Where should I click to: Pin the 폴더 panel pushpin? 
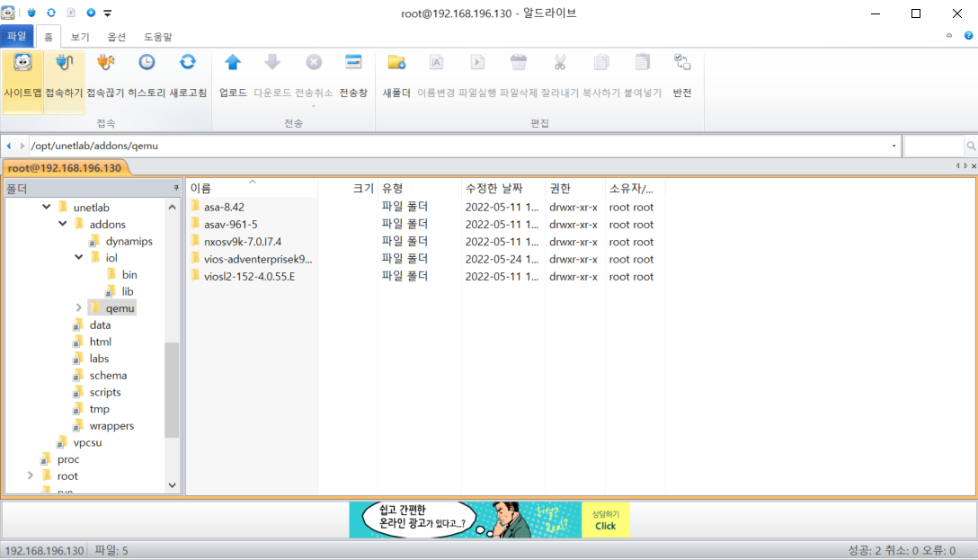(x=176, y=188)
